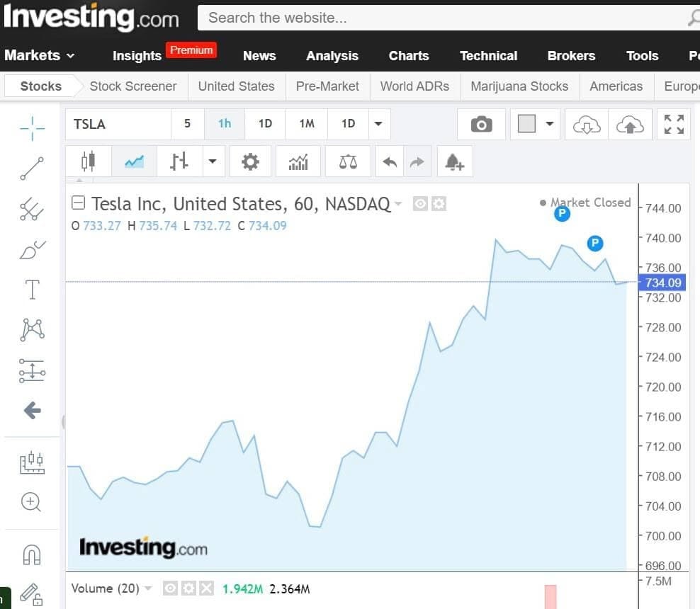Open chart properties gear icon
The height and width of the screenshot is (609, 700).
click(250, 161)
